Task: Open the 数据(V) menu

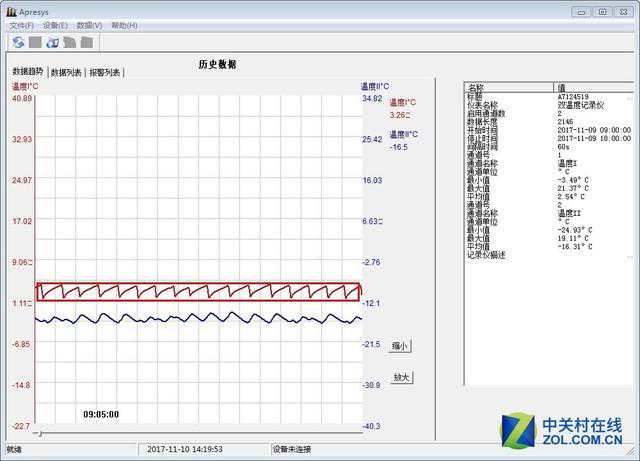Action: pyautogui.click(x=89, y=25)
